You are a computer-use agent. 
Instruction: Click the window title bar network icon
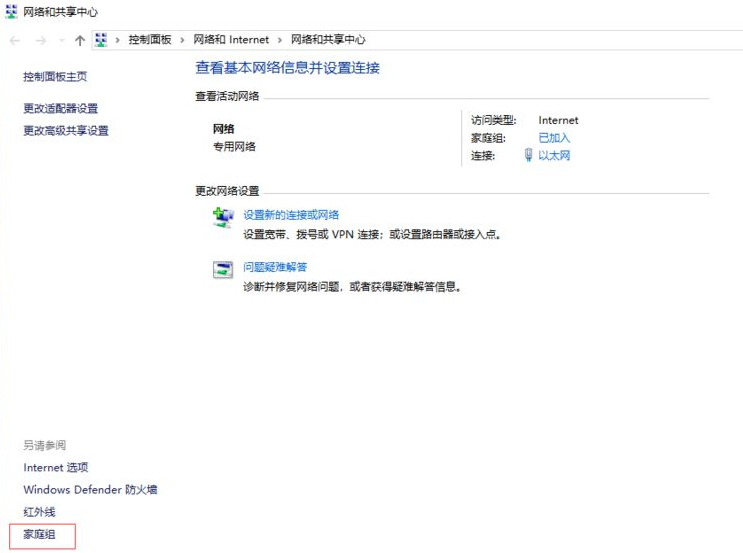(x=11, y=11)
